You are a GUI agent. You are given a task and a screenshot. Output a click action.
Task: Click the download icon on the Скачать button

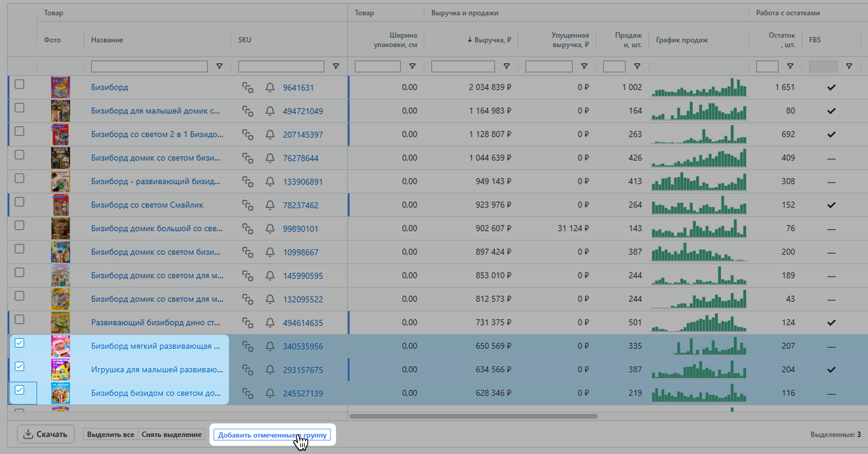click(28, 435)
